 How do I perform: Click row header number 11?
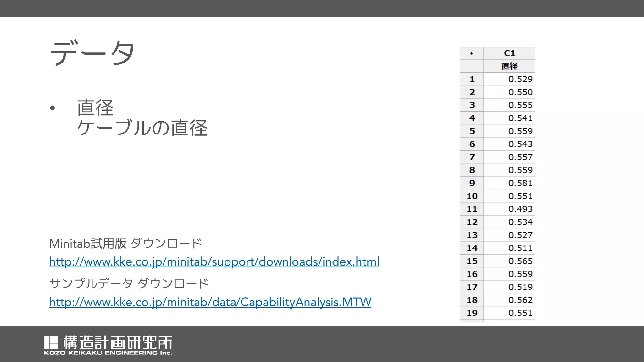coord(472,209)
